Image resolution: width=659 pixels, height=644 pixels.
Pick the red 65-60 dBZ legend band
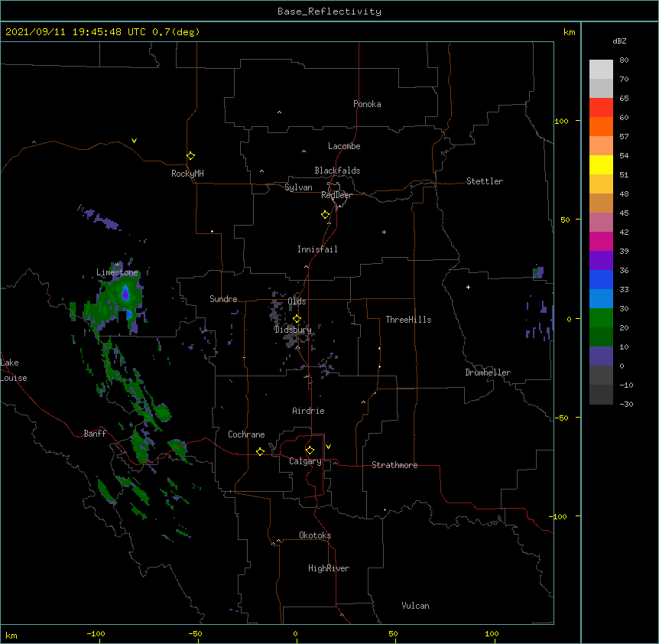coord(601,108)
